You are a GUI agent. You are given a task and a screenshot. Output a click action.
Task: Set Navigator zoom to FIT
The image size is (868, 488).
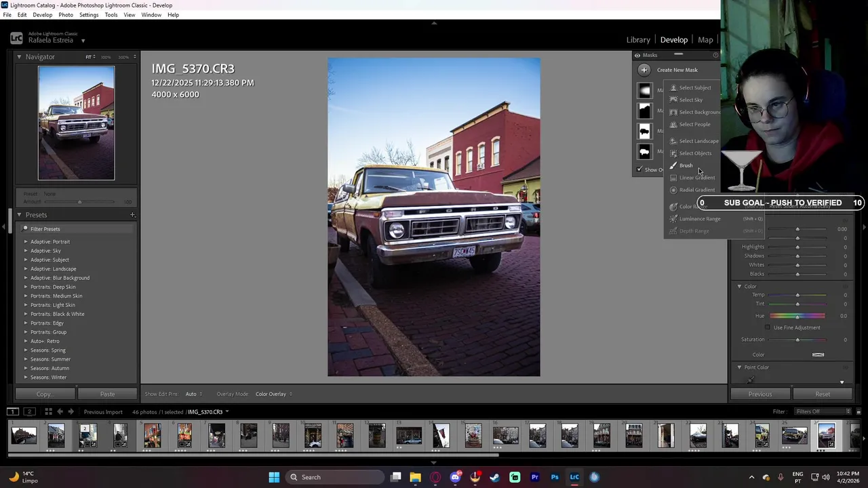88,57
